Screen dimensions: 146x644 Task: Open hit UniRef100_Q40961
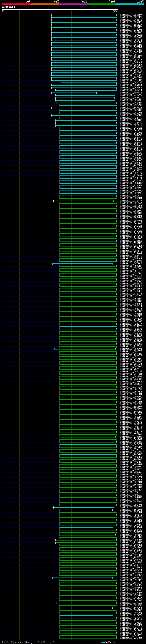[131, 236]
